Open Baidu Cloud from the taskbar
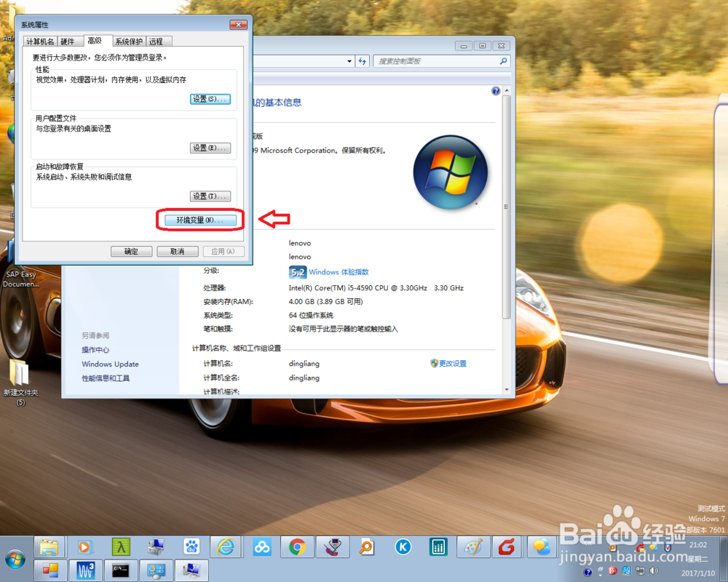 click(x=261, y=547)
